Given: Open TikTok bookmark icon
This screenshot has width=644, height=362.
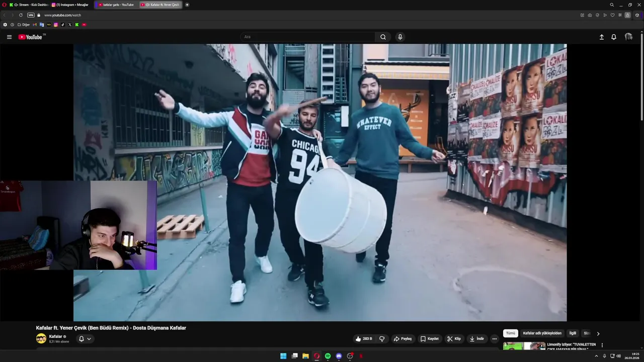Looking at the screenshot, I should click(63, 25).
